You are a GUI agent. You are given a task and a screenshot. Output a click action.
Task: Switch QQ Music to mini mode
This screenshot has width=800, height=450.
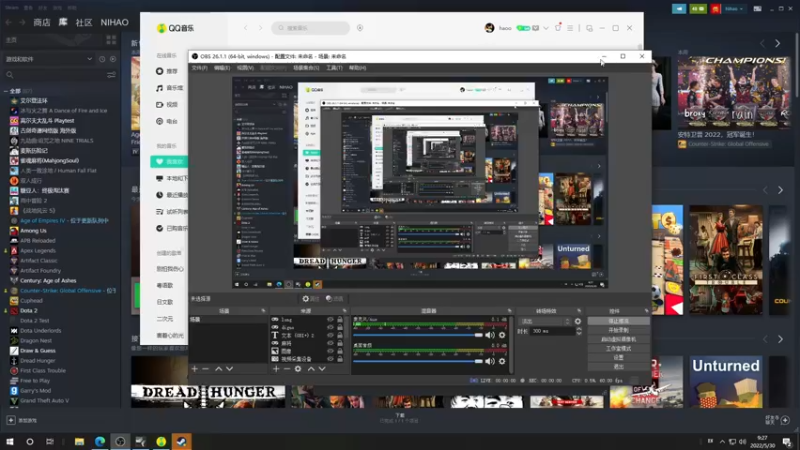(589, 28)
